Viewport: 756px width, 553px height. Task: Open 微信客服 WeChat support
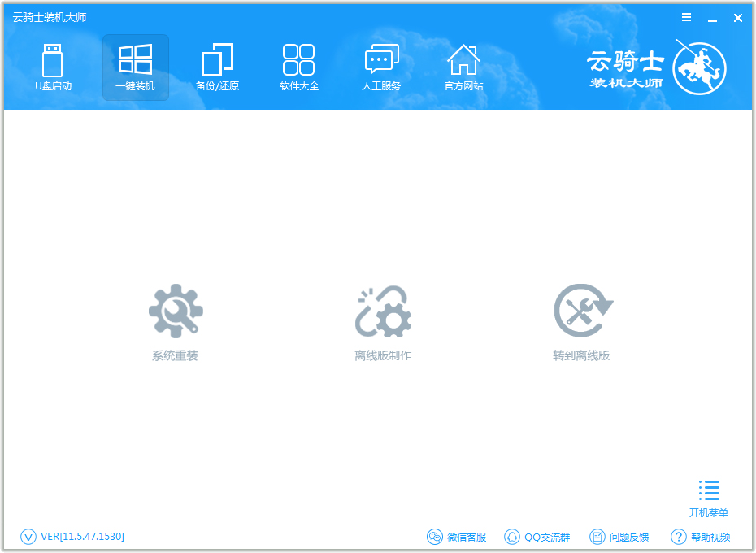coord(457,537)
